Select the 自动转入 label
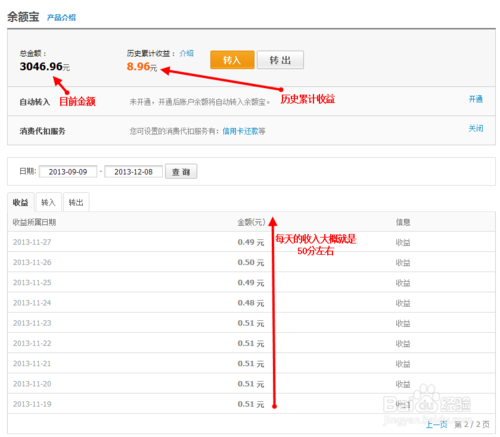The width and height of the screenshot is (500, 437). (x=35, y=102)
